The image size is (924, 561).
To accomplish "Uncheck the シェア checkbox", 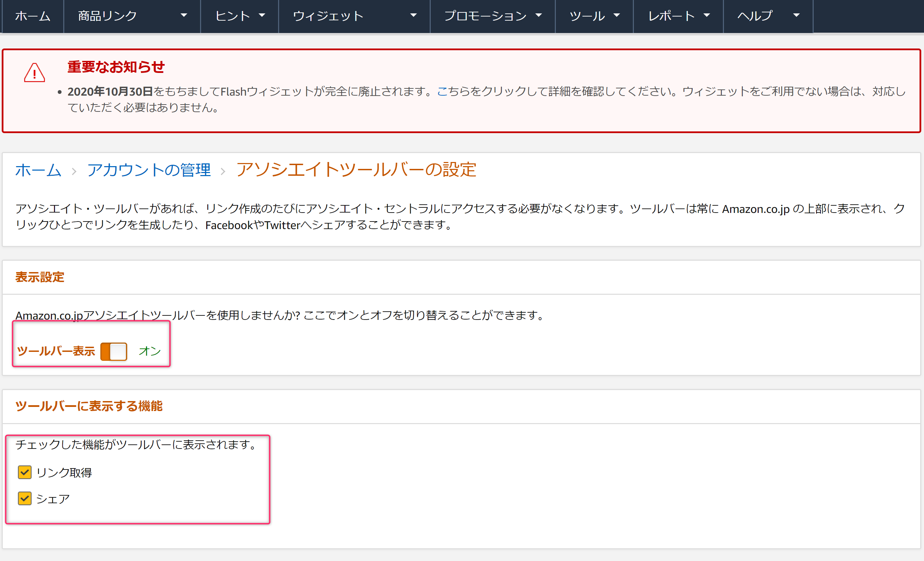I will tap(25, 498).
